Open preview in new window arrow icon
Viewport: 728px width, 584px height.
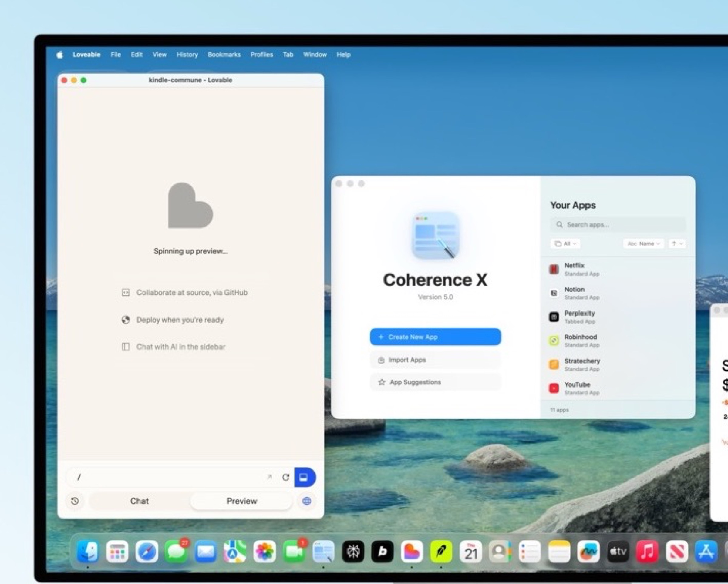tap(269, 477)
